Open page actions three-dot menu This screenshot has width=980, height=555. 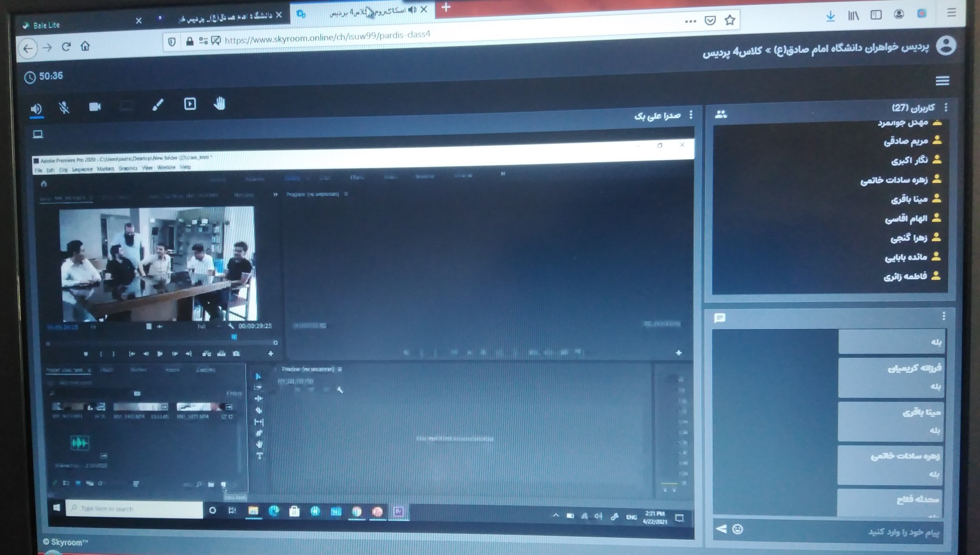click(x=690, y=21)
